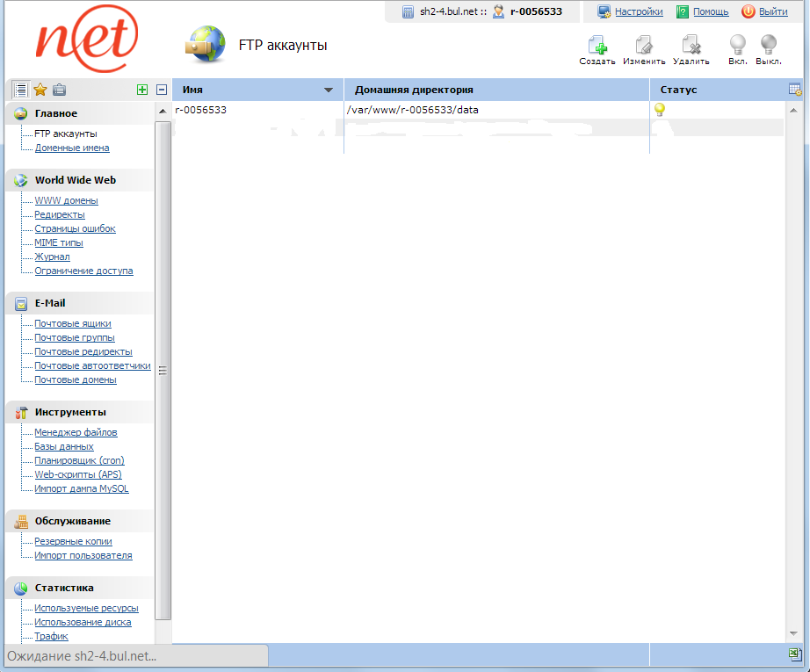Open the WWW домены menu item

(66, 200)
